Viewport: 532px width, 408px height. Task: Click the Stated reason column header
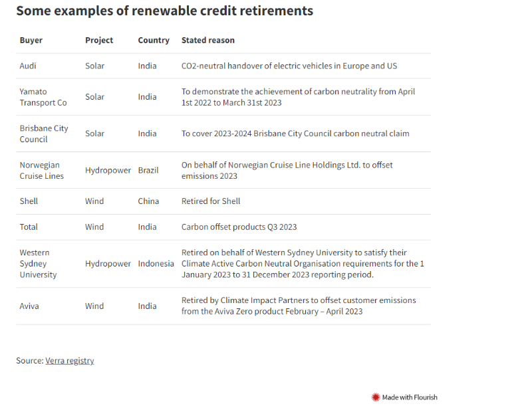tap(208, 40)
